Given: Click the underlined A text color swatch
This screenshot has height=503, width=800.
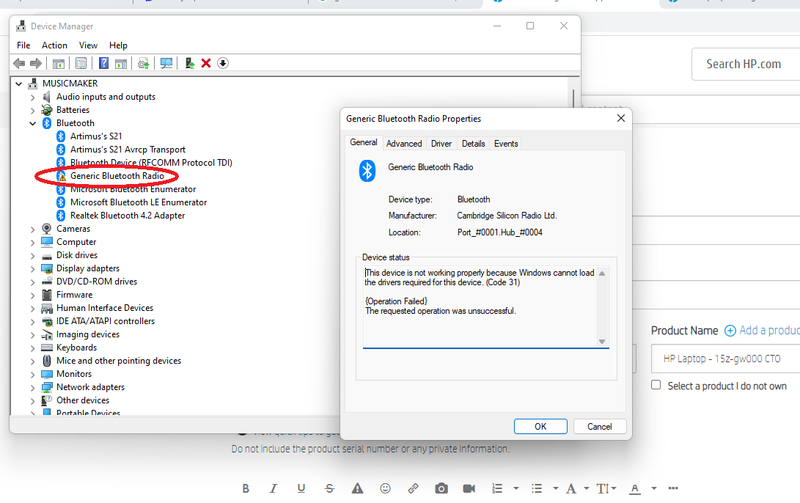Looking at the screenshot, I should 635,489.
